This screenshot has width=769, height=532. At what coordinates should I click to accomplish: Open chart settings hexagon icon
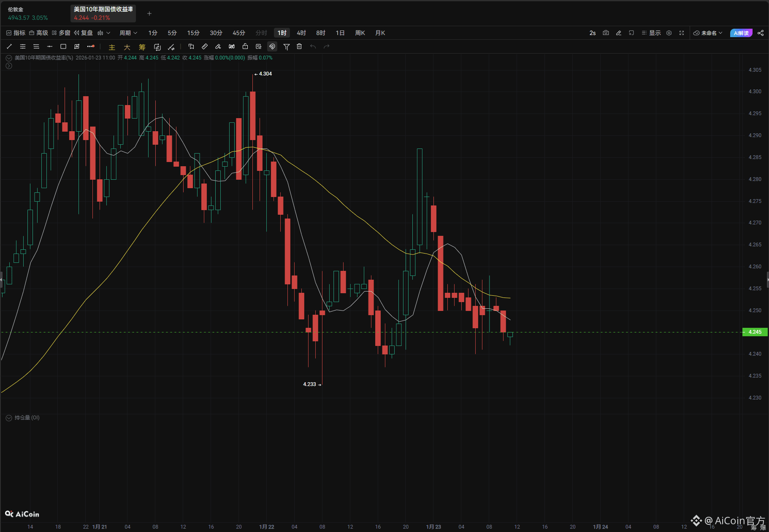point(669,33)
